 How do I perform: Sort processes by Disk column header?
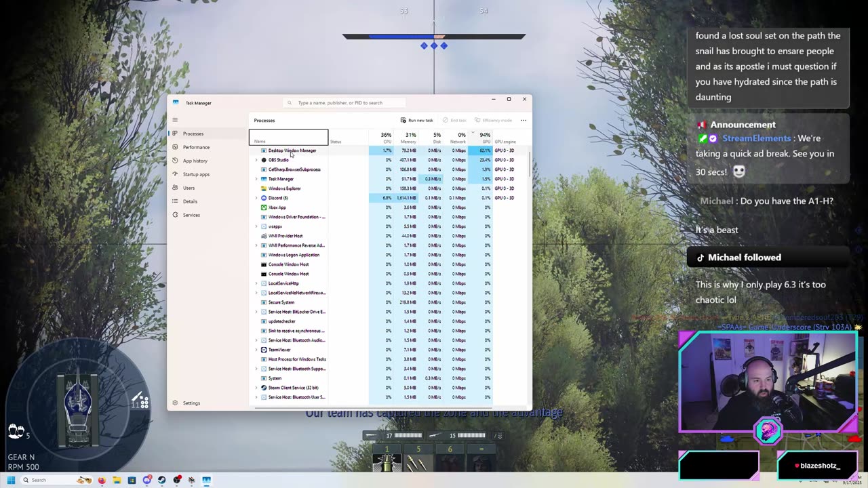point(431,138)
